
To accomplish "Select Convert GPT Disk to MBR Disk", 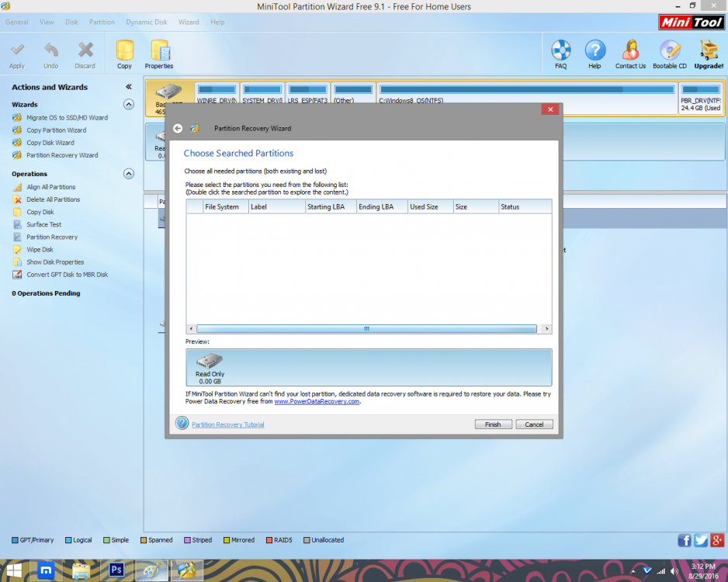I will coord(68,275).
